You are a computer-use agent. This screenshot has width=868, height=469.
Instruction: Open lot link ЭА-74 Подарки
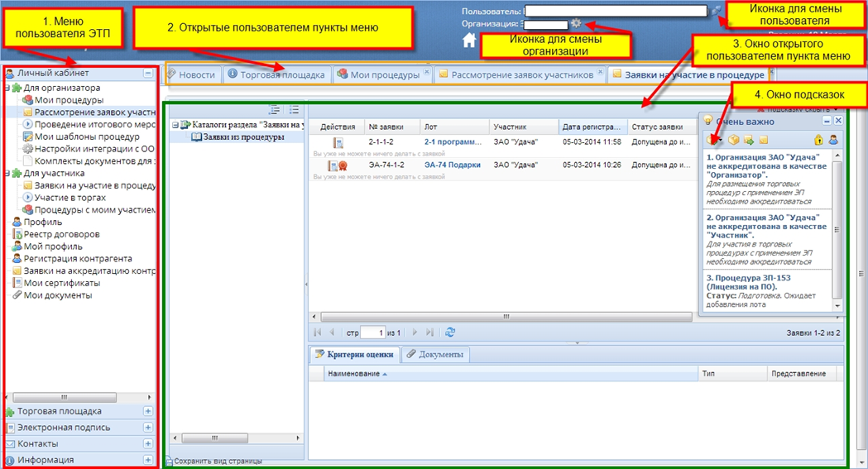pyautogui.click(x=452, y=165)
